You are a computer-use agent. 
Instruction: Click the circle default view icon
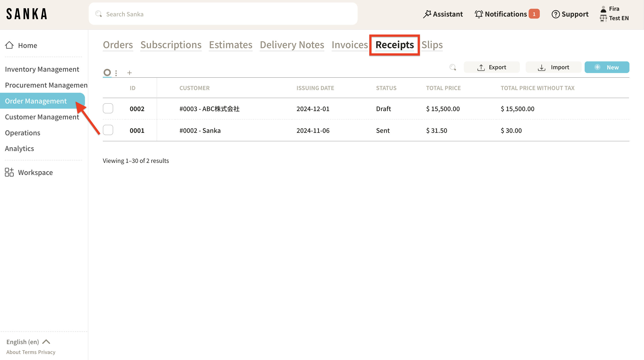107,73
